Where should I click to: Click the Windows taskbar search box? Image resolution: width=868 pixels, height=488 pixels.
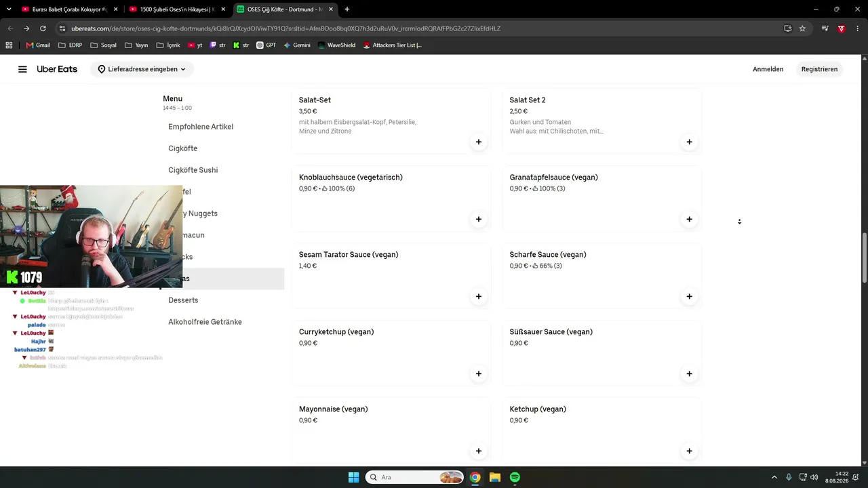point(414,477)
